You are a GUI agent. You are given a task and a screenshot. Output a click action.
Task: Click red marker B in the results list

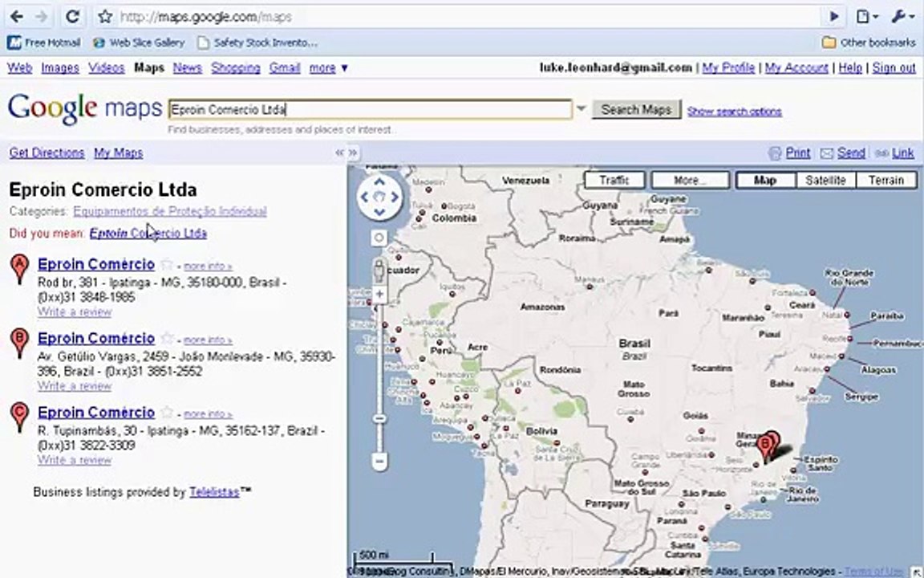(19, 343)
